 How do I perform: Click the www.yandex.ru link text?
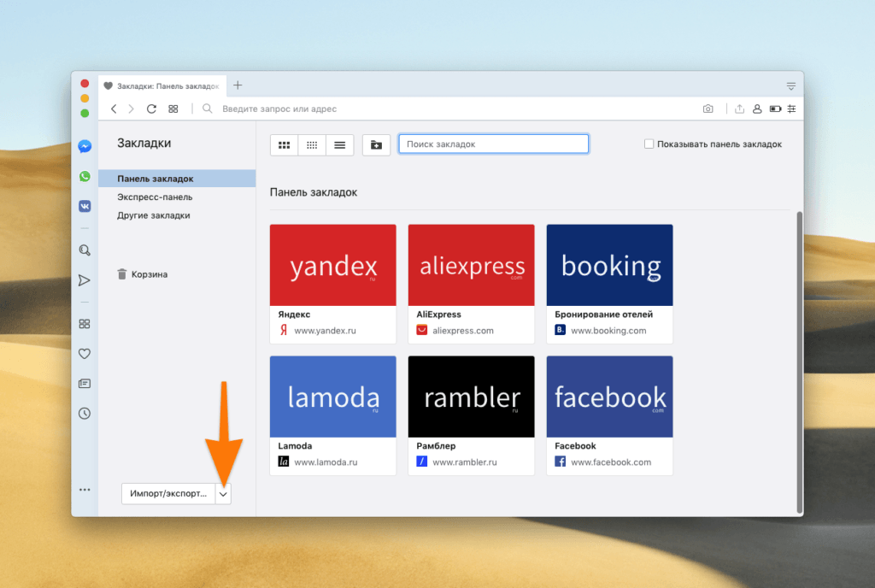325,330
